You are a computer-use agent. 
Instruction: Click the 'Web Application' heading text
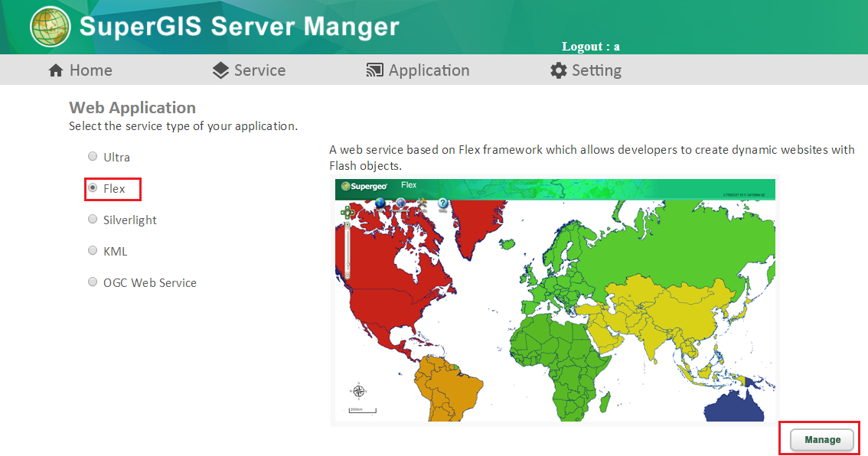pos(132,107)
